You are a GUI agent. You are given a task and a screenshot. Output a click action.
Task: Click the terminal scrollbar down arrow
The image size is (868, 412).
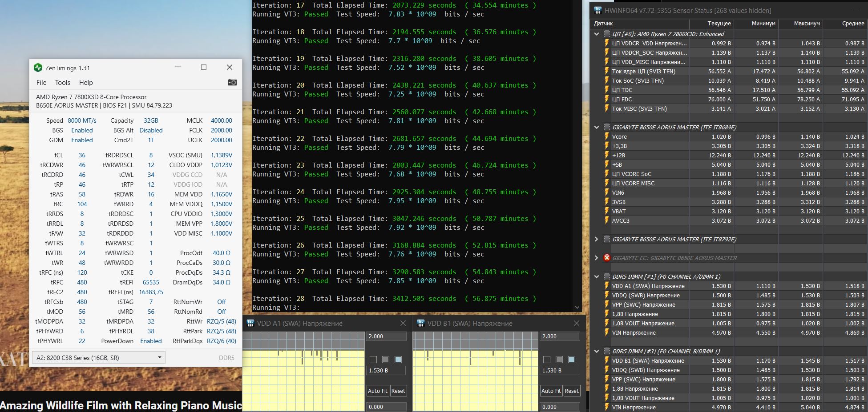(577, 307)
